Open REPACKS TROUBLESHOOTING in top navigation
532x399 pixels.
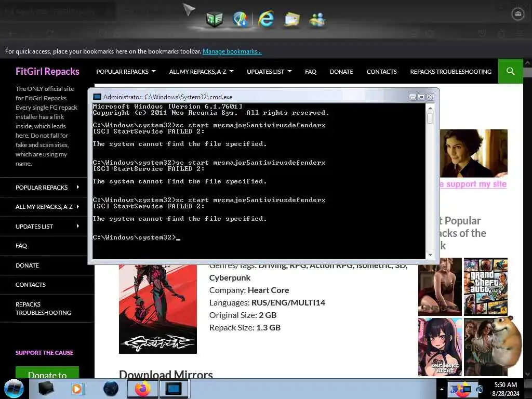450,72
